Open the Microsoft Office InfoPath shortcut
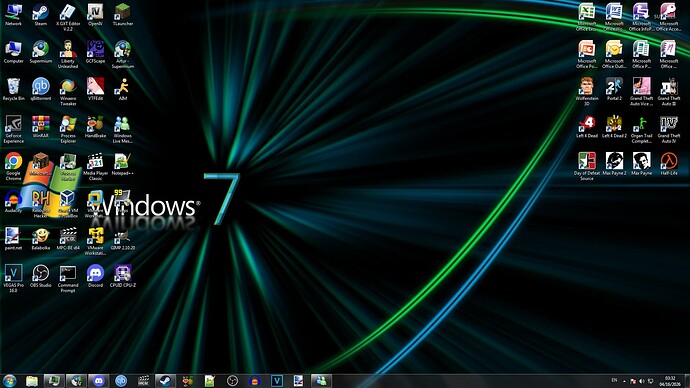Viewport: 690px width, 388px height. (x=641, y=17)
